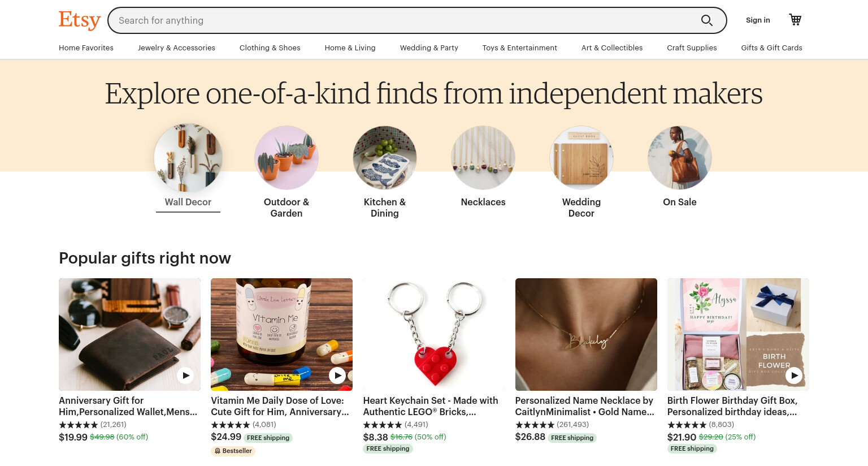Open the Personalized Name Necklace listing title
The width and height of the screenshot is (868, 466).
click(x=585, y=406)
